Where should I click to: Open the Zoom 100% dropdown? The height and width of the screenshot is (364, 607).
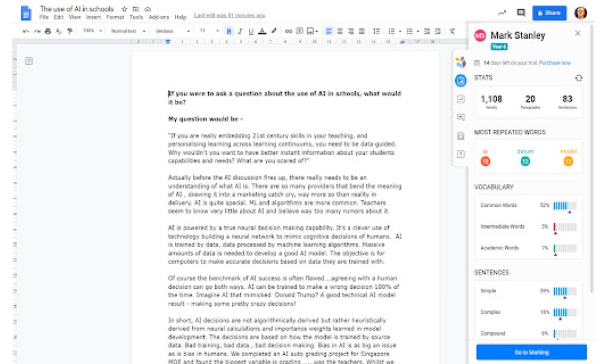click(92, 30)
